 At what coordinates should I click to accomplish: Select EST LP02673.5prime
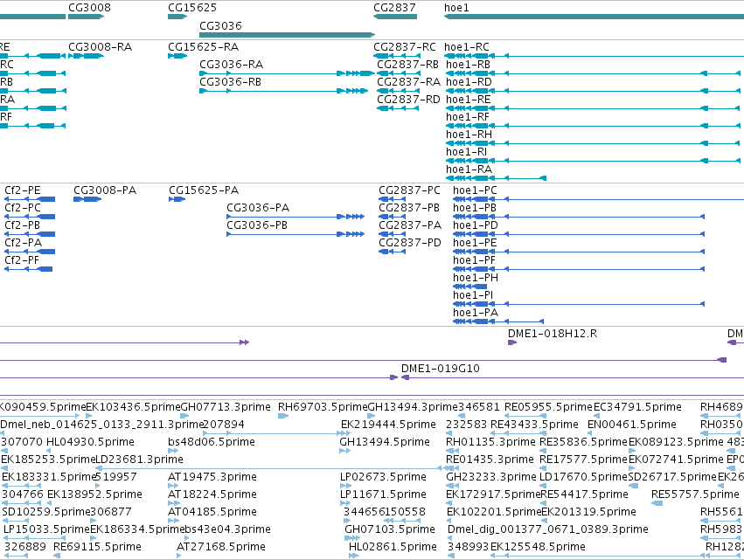pos(384,478)
